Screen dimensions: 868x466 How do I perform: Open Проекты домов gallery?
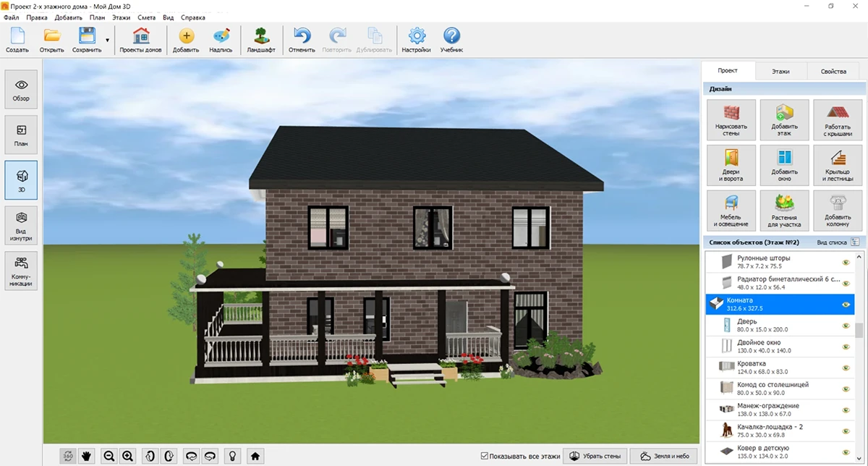[x=140, y=40]
